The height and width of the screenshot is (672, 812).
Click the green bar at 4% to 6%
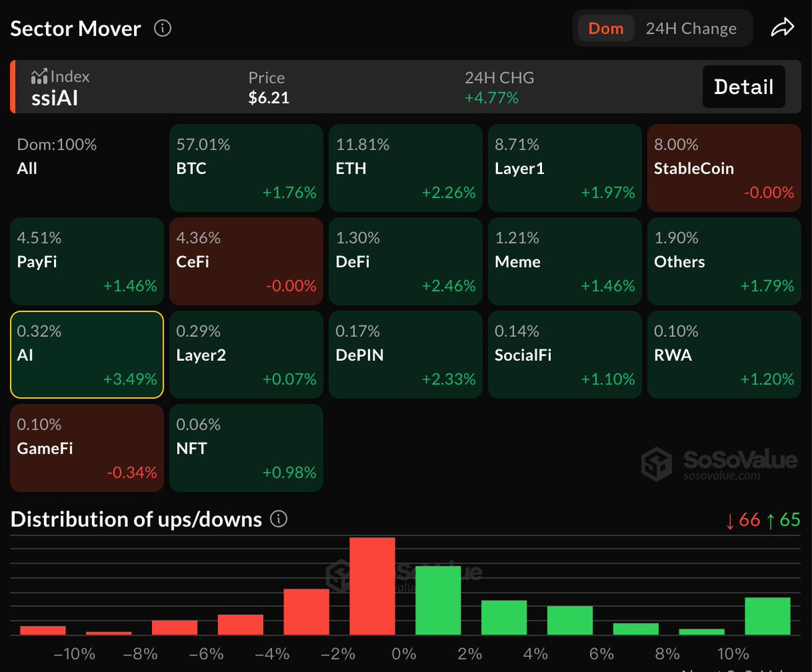tap(570, 621)
